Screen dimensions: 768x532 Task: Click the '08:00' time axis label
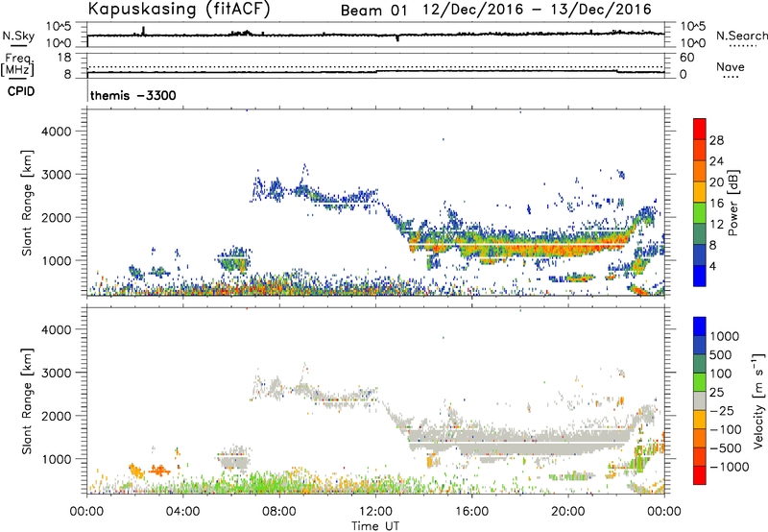279,512
